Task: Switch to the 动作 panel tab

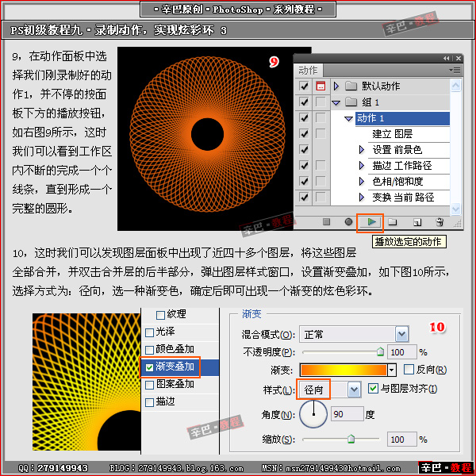Action: (308, 71)
